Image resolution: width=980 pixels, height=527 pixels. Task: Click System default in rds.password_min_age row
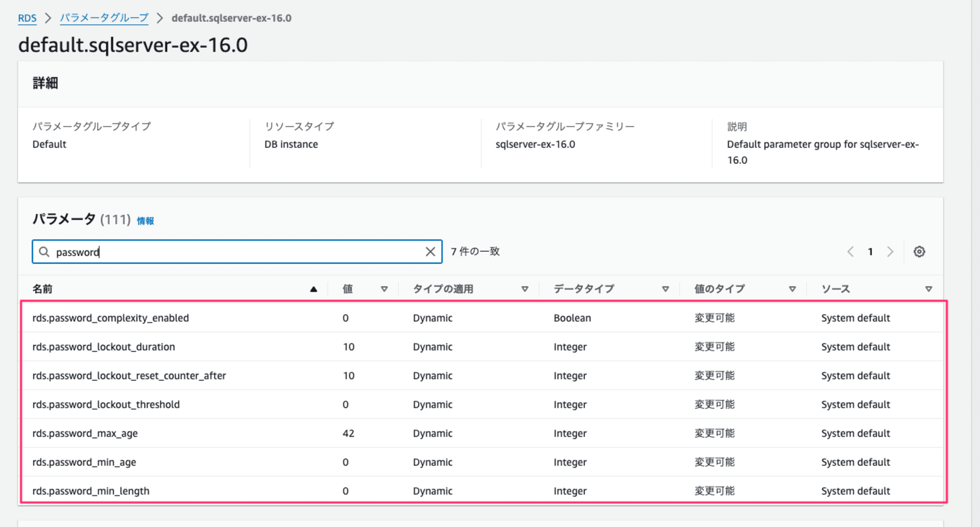[x=856, y=462]
